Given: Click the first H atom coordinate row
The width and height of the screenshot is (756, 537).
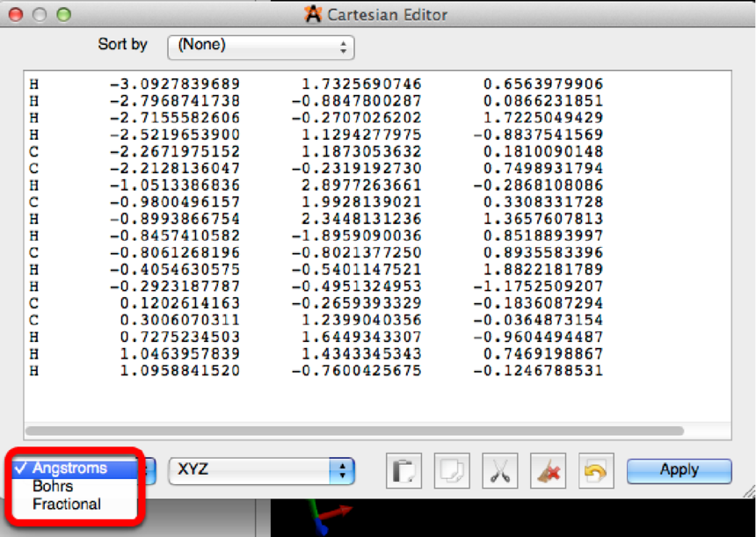Looking at the screenshot, I should pyautogui.click(x=316, y=84).
